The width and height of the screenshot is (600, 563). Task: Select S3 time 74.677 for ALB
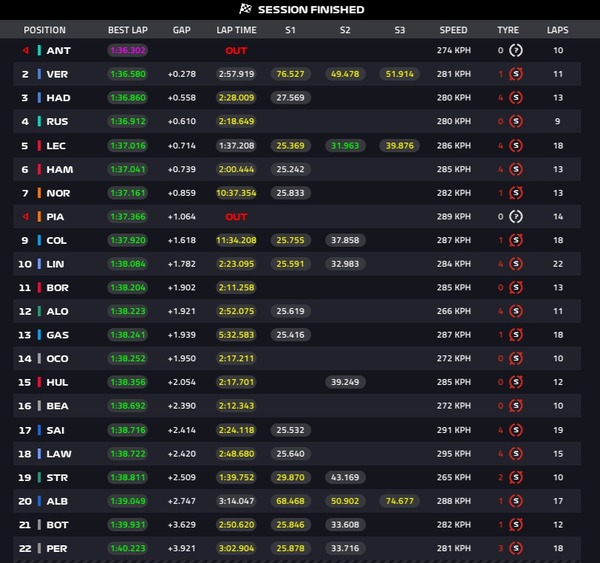399,501
